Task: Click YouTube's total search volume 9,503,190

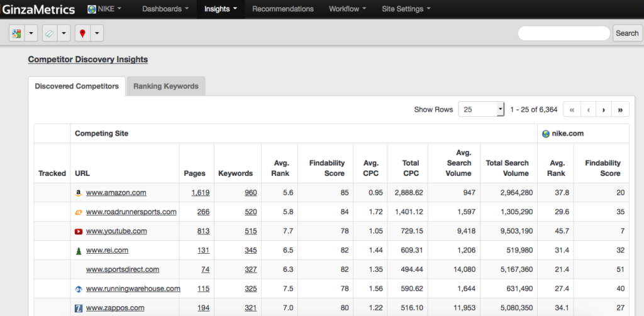Action: [517, 231]
